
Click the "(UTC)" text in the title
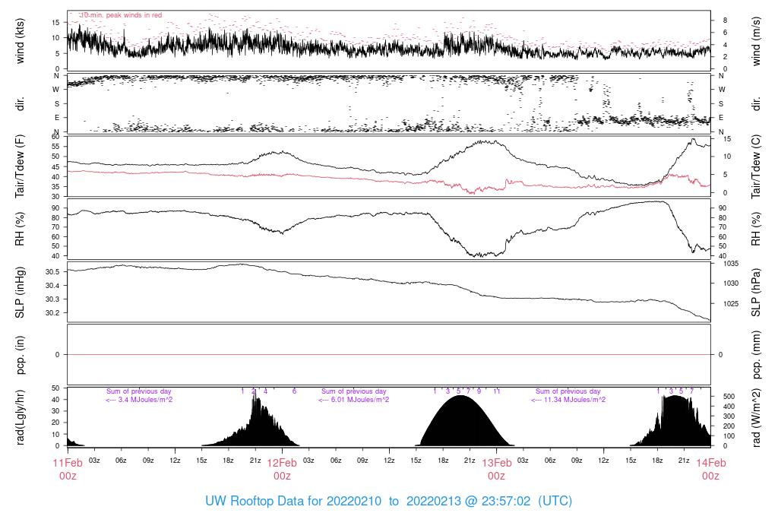[x=555, y=501]
